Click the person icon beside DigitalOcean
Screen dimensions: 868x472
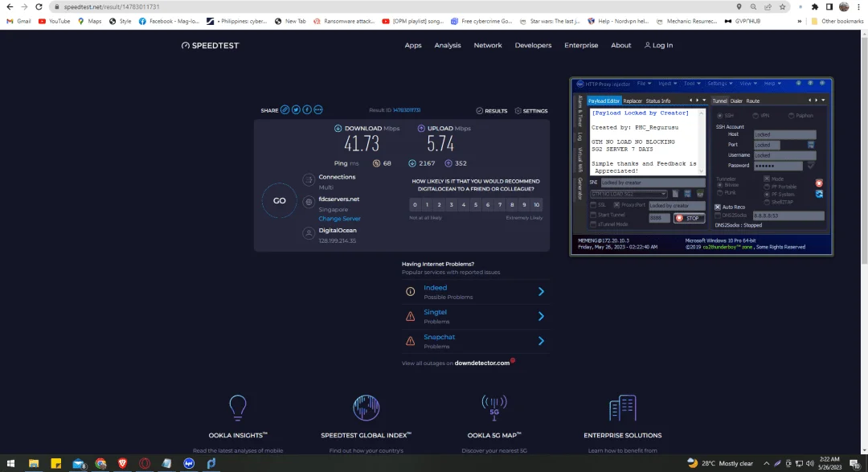pos(309,233)
